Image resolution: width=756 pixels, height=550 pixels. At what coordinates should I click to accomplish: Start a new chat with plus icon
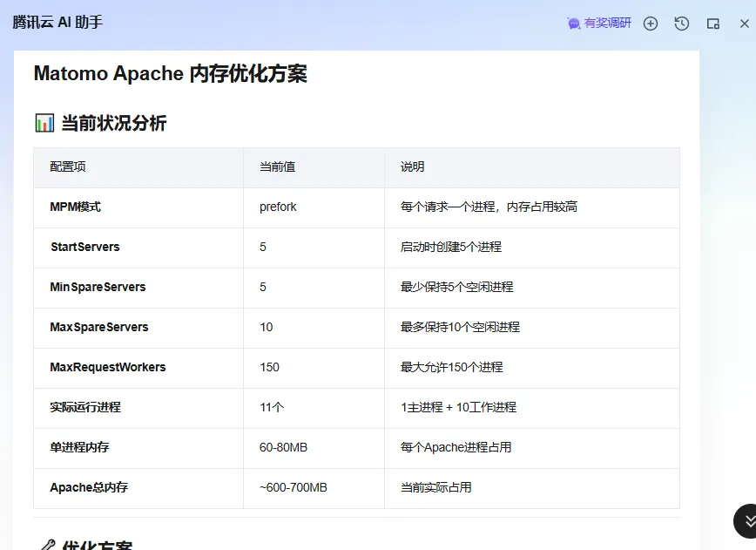pos(651,24)
